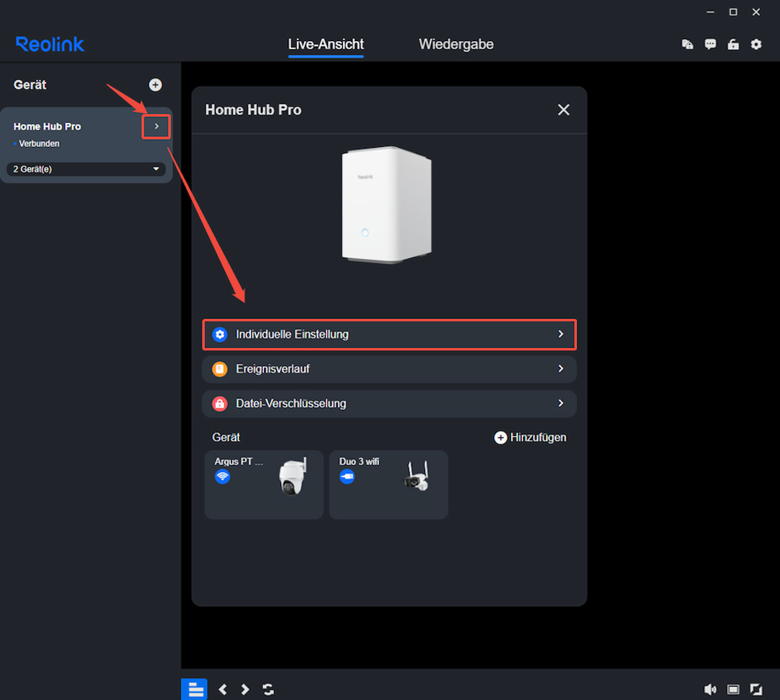Image resolution: width=780 pixels, height=700 pixels.
Task: Click the Gerät section label in panel
Action: [x=226, y=437]
